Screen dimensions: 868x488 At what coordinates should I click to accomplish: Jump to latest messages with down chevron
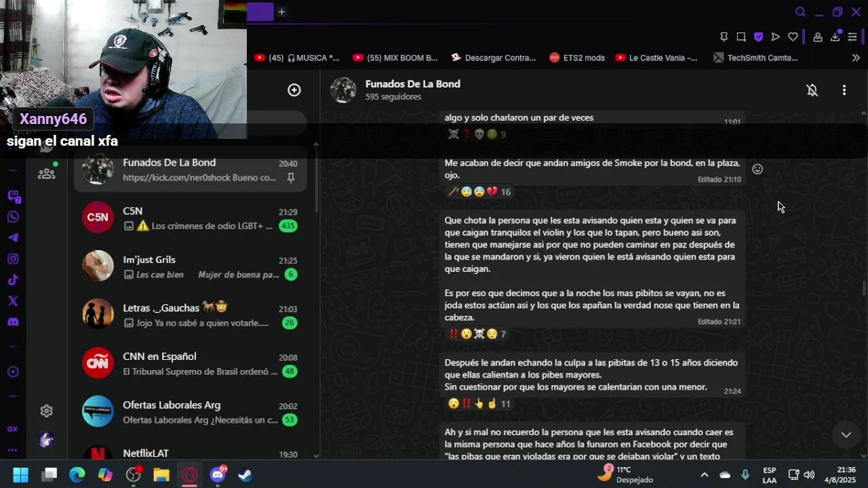tap(846, 435)
